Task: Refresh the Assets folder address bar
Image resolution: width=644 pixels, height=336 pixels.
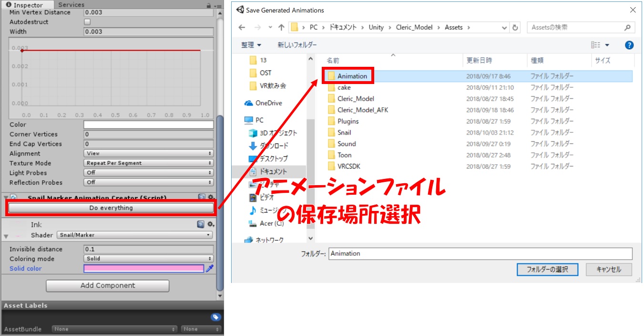Action: pyautogui.click(x=515, y=28)
